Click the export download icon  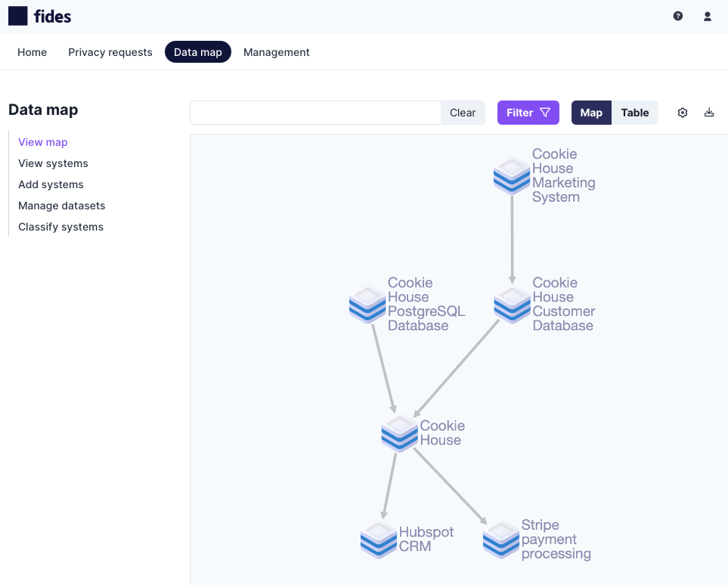[709, 113]
